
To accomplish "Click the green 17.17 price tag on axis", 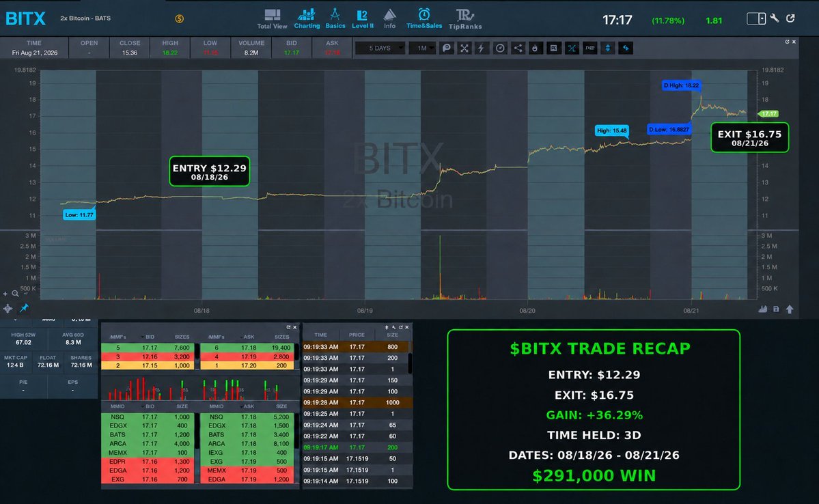I will tap(768, 113).
